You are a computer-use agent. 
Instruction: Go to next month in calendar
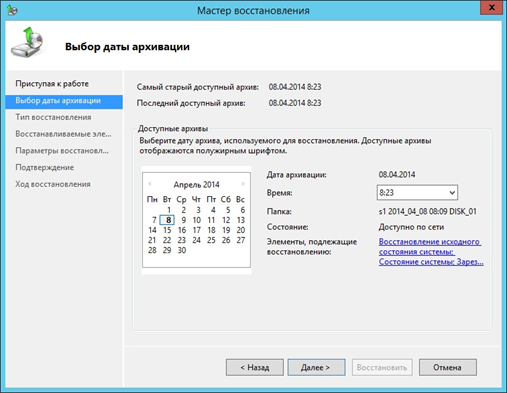[x=243, y=184]
